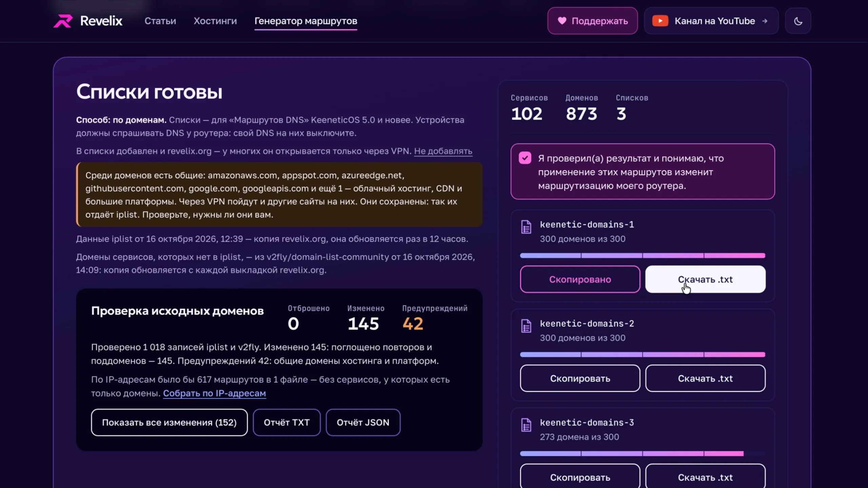Click the Не добавлять link
The image size is (868, 488).
tap(443, 151)
